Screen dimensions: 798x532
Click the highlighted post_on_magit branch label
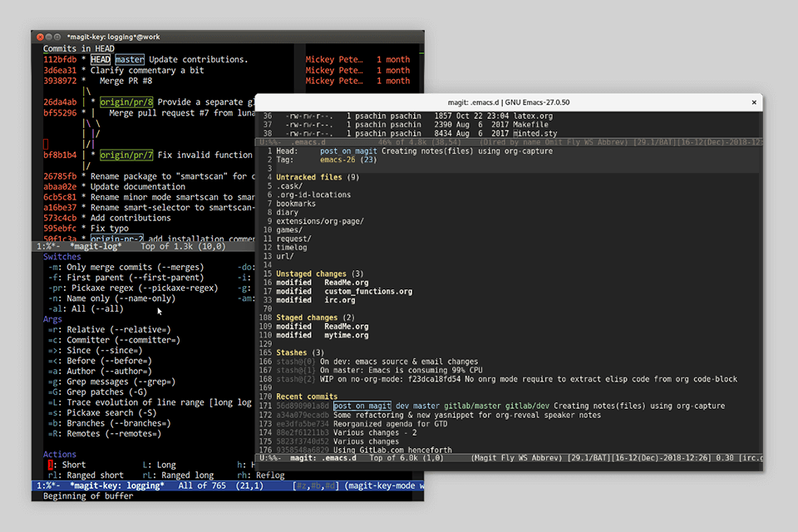pos(362,406)
